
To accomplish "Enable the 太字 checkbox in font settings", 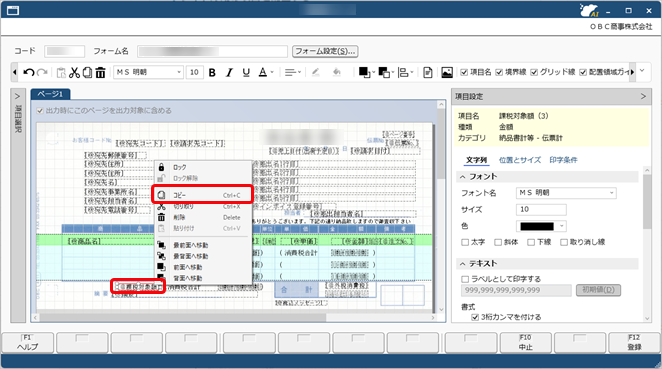I will pos(465,242).
